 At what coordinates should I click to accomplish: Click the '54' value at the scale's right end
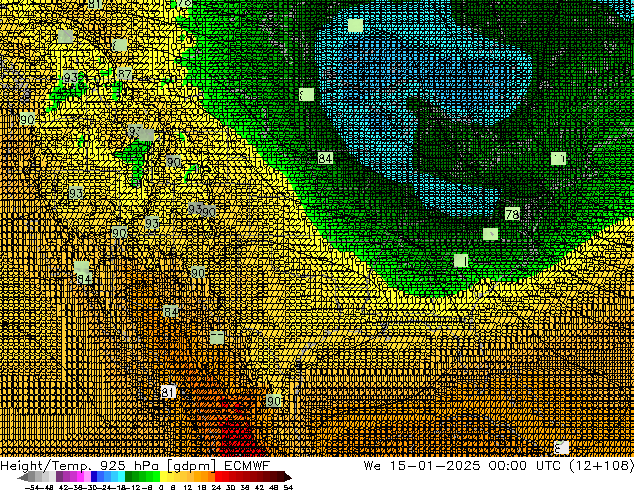pos(288,487)
